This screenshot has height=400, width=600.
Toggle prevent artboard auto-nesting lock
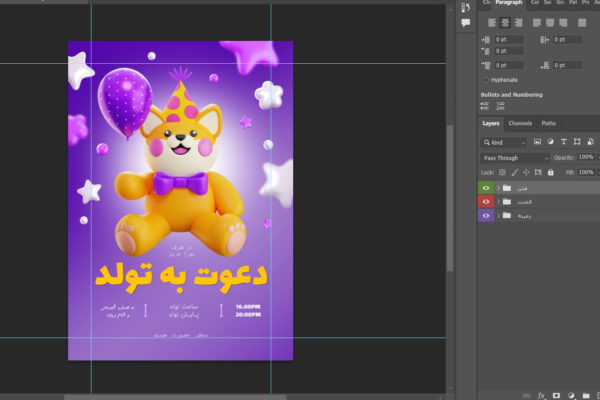pyautogui.click(x=538, y=173)
